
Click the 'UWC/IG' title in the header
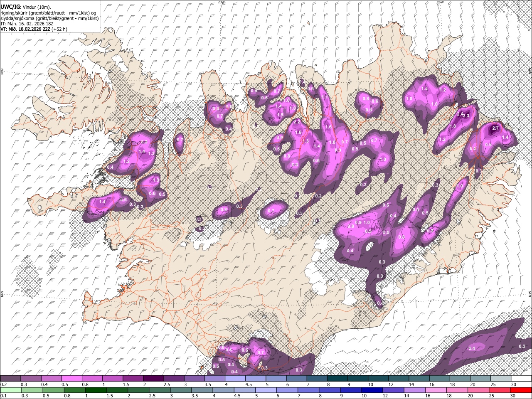point(10,7)
